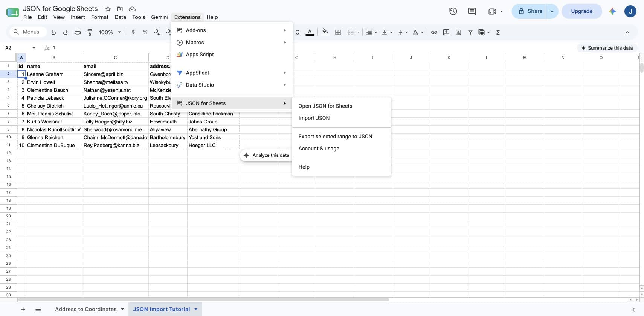Screen dimensions: 644x316
Task: Open the Gemini sparkle icon
Action: coord(612,11)
